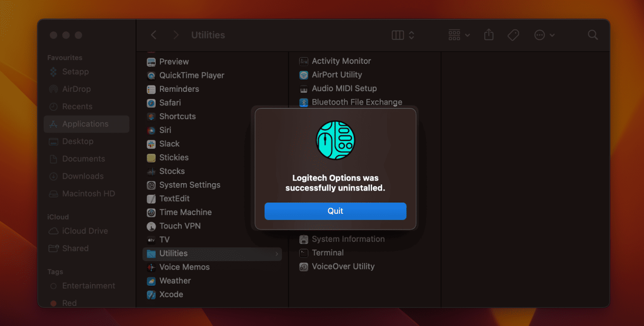
Task: Select the Safari app icon
Action: [x=151, y=103]
